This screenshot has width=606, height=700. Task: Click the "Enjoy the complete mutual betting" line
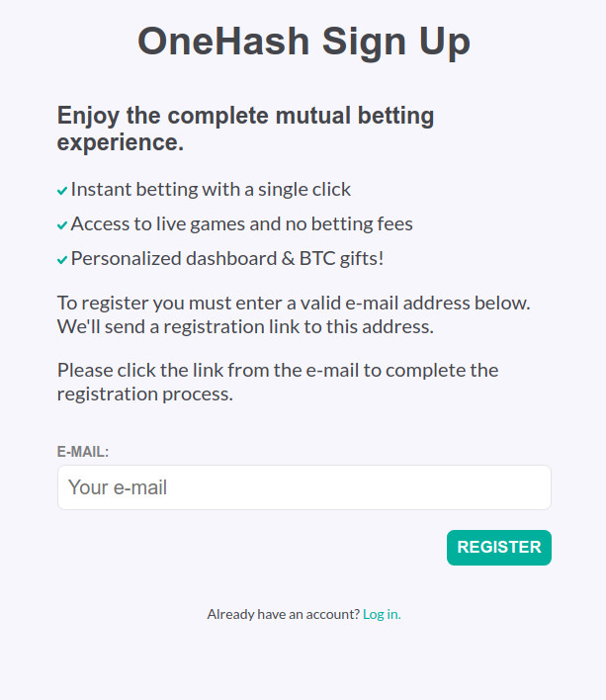point(245,116)
